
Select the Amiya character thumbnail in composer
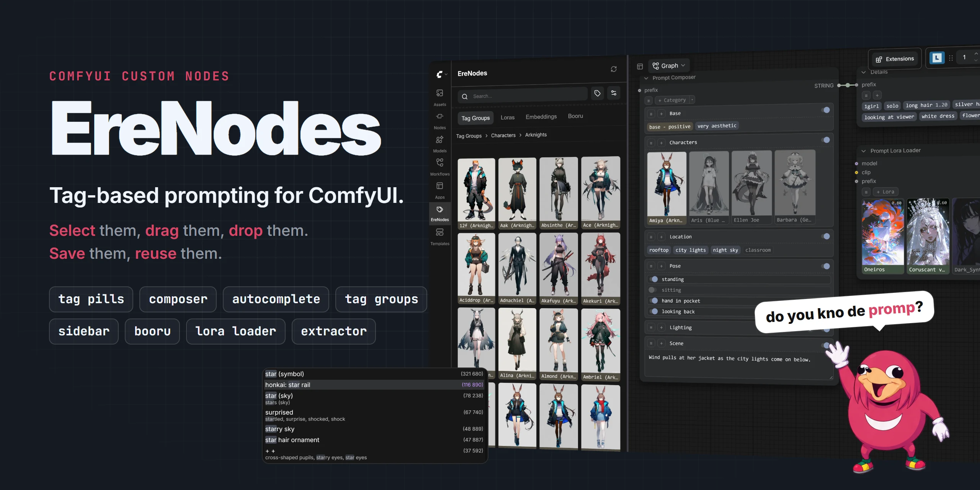pyautogui.click(x=666, y=188)
